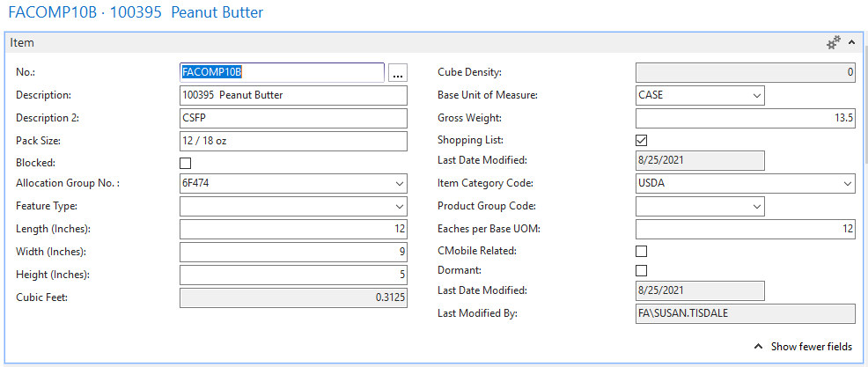Viewport: 868px width, 367px height.
Task: Open the Item section customize gear icon
Action: click(833, 42)
